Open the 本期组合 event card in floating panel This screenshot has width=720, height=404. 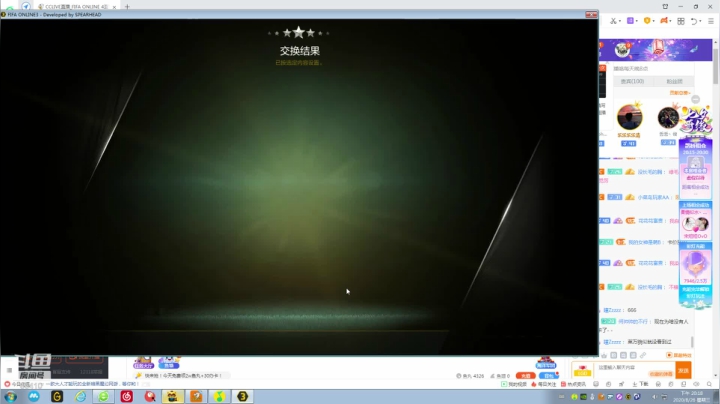pos(695,168)
